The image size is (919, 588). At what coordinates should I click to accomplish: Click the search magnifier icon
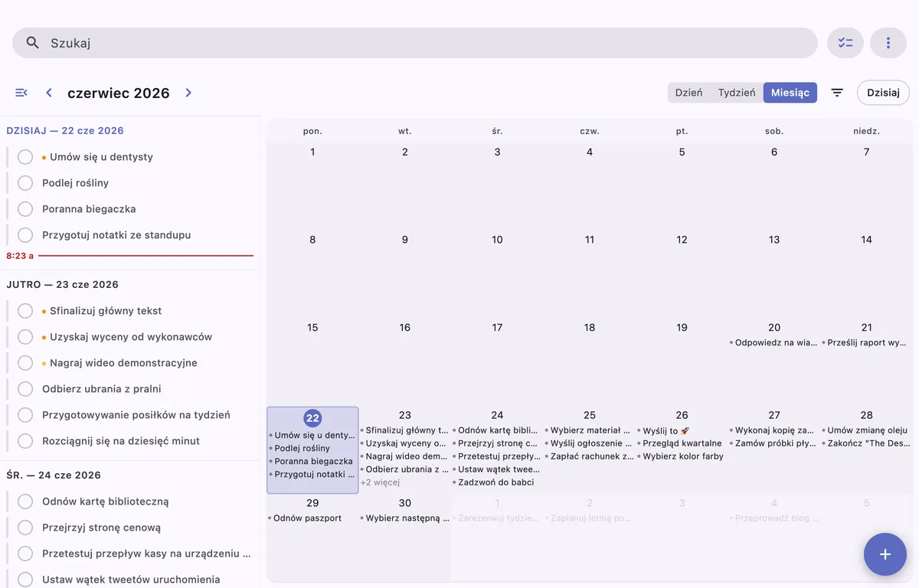32,43
